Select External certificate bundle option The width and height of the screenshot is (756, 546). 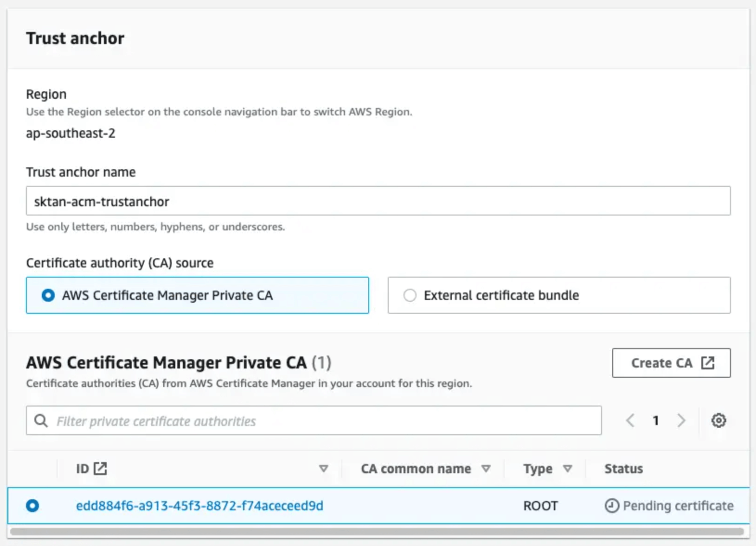point(559,295)
